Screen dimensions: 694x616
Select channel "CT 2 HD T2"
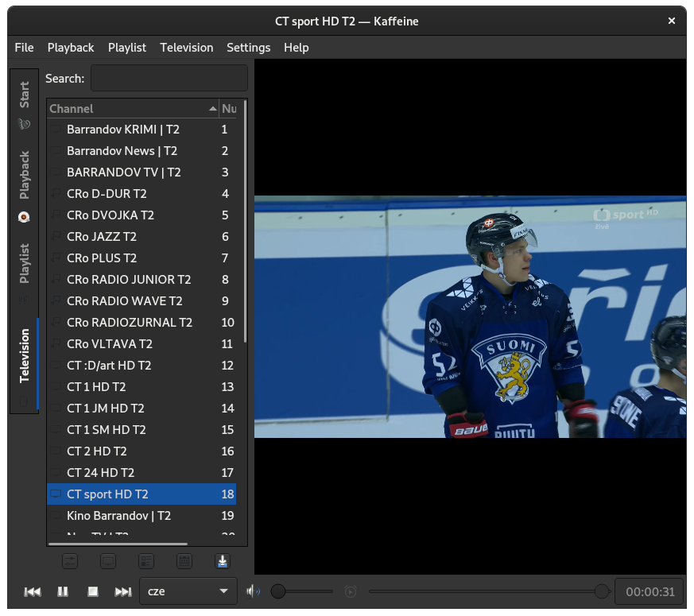tap(142, 451)
